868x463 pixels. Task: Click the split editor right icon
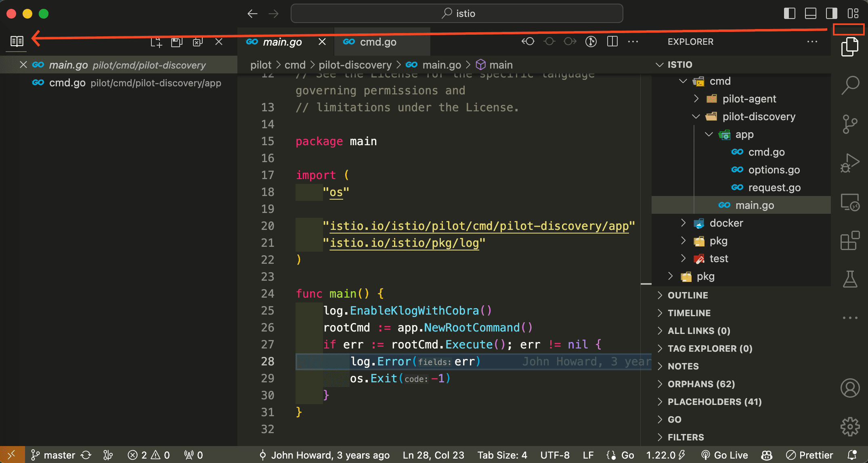coord(612,42)
